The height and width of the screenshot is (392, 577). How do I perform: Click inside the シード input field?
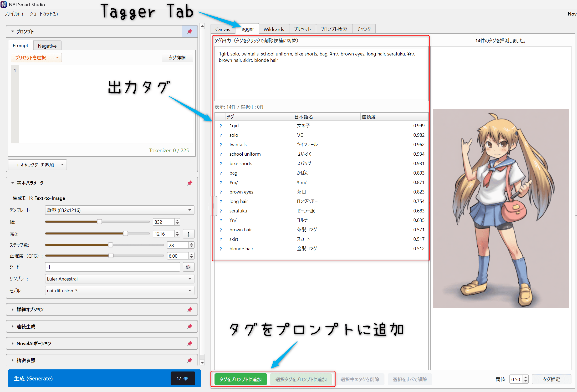tap(112, 267)
